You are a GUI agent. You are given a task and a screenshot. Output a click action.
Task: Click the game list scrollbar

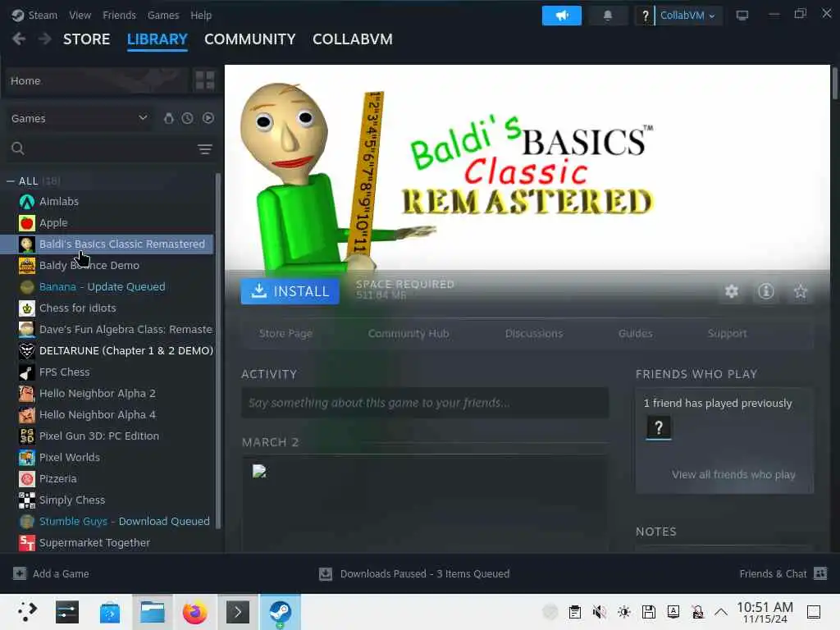coord(218,351)
